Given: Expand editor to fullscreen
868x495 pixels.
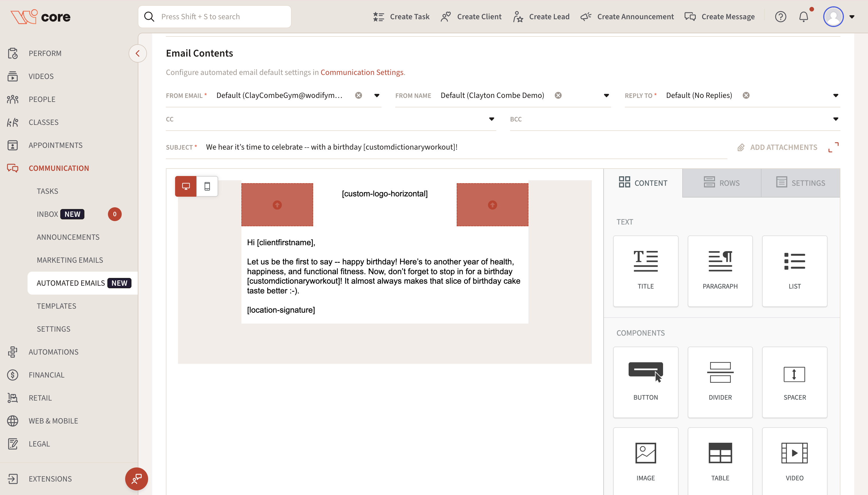Looking at the screenshot, I should pos(833,147).
